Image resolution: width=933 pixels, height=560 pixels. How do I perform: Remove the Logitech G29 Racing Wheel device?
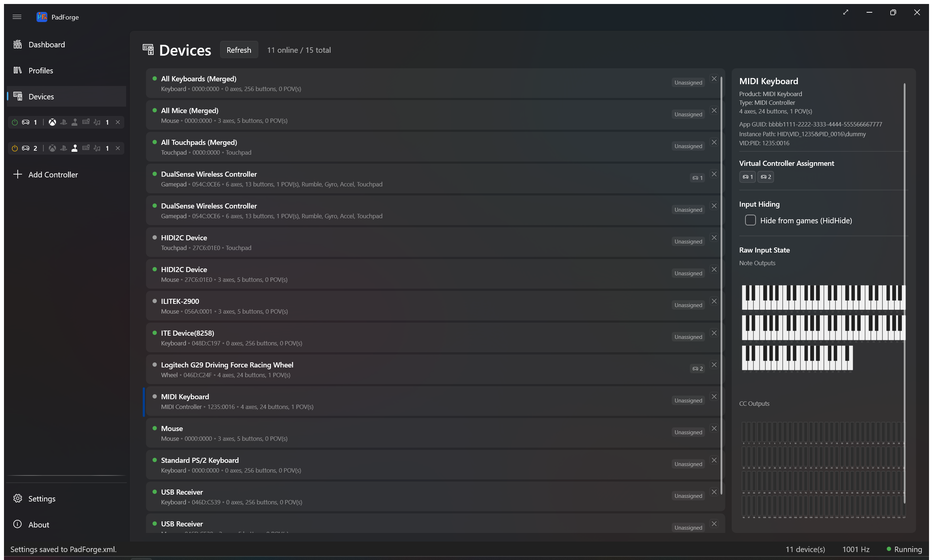pos(714,365)
